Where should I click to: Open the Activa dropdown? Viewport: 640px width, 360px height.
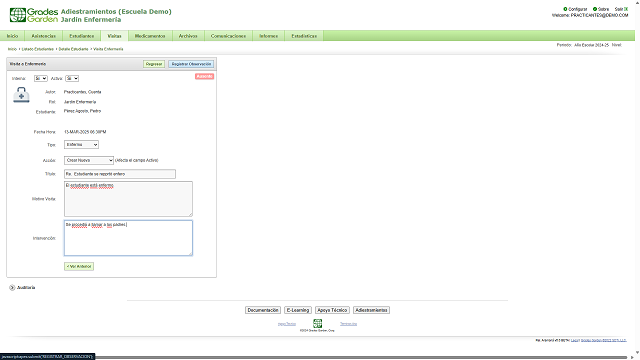(x=72, y=78)
